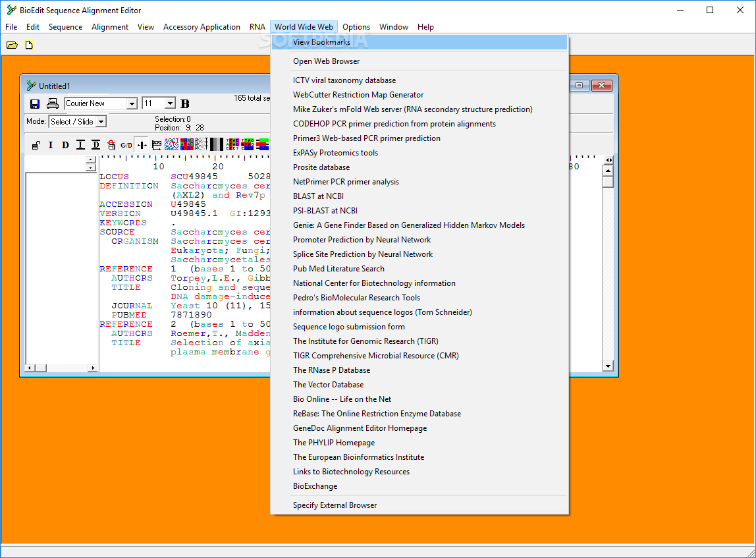Open Pub Med Literature Search

419,269
